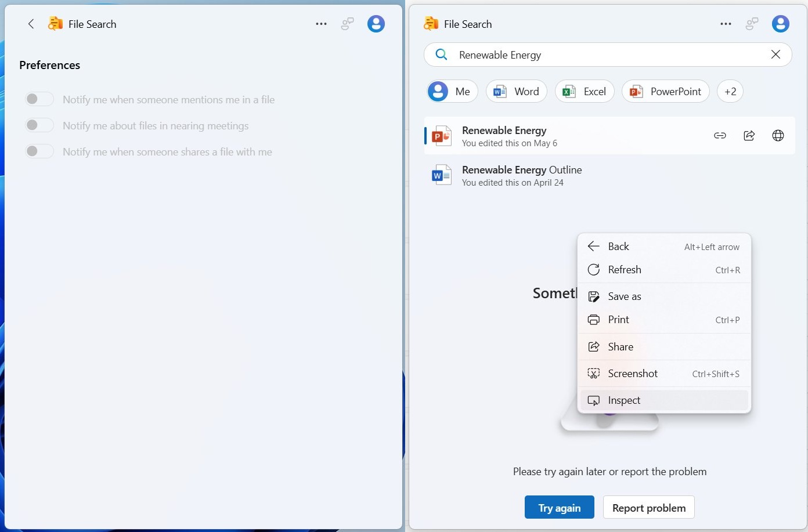808x532 pixels.
Task: Clear the Renewable Energy search text
Action: pos(775,55)
